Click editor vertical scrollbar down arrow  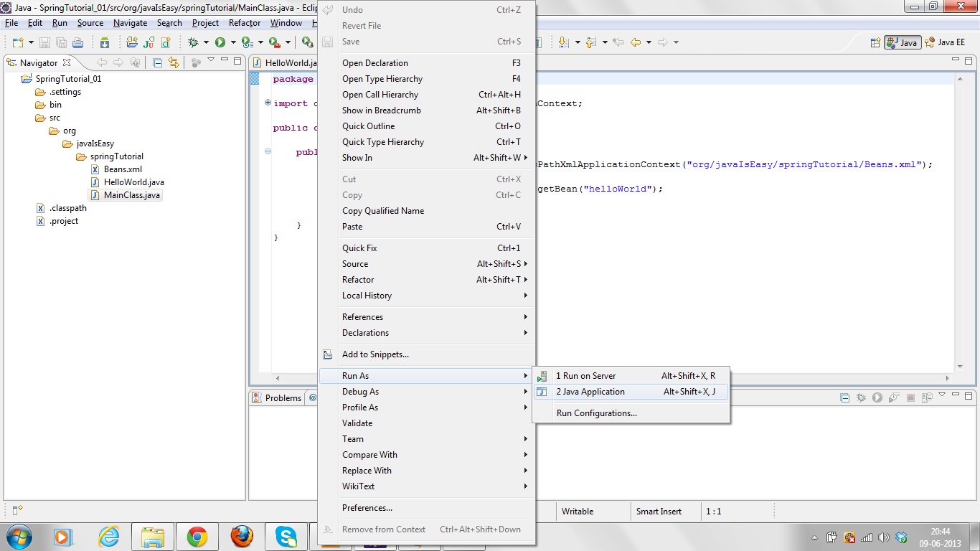tap(960, 367)
